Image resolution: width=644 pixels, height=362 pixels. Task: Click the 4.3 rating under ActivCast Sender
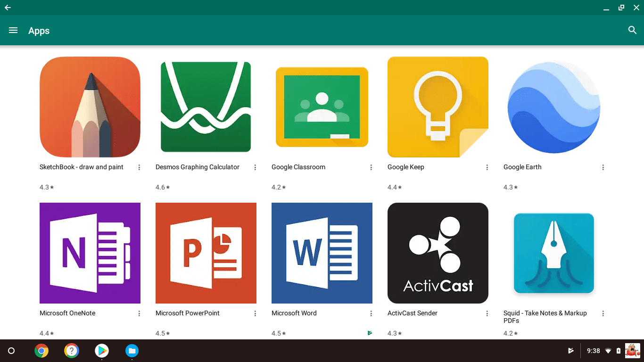click(395, 333)
